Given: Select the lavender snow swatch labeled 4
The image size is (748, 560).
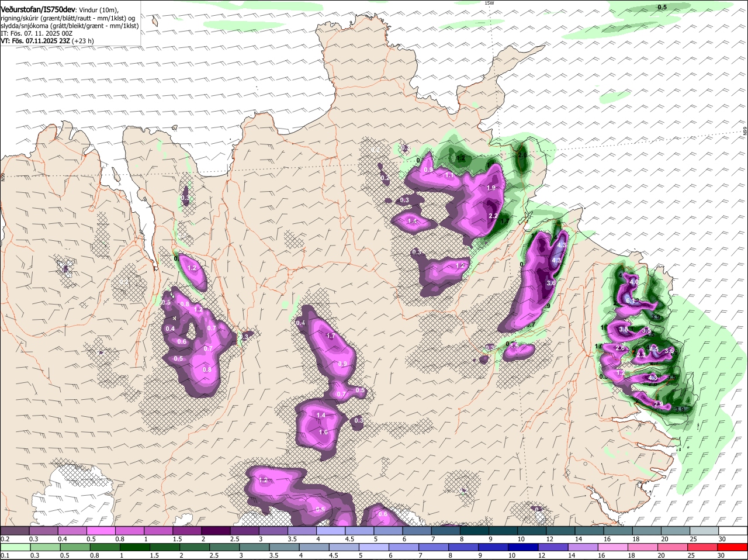Looking at the screenshot, I should coord(330,530).
